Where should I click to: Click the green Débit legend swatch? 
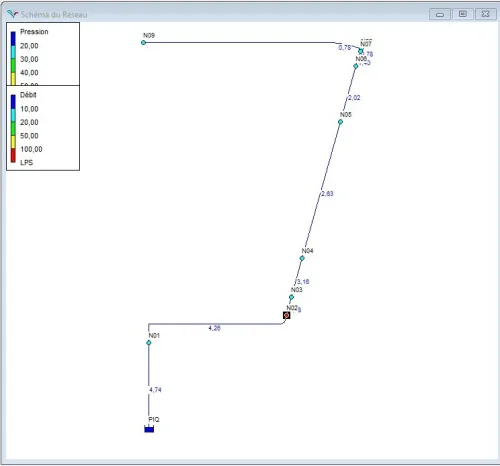(13, 129)
